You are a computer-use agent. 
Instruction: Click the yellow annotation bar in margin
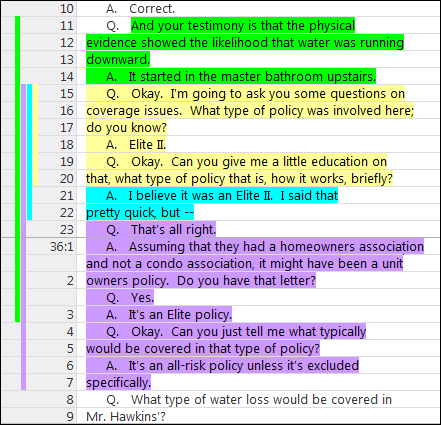click(x=35, y=135)
